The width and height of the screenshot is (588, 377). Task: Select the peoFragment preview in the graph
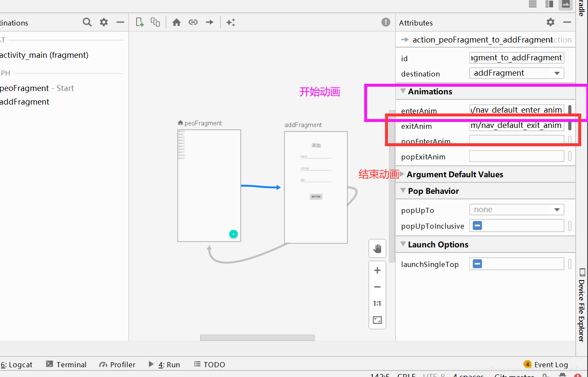pyautogui.click(x=209, y=186)
